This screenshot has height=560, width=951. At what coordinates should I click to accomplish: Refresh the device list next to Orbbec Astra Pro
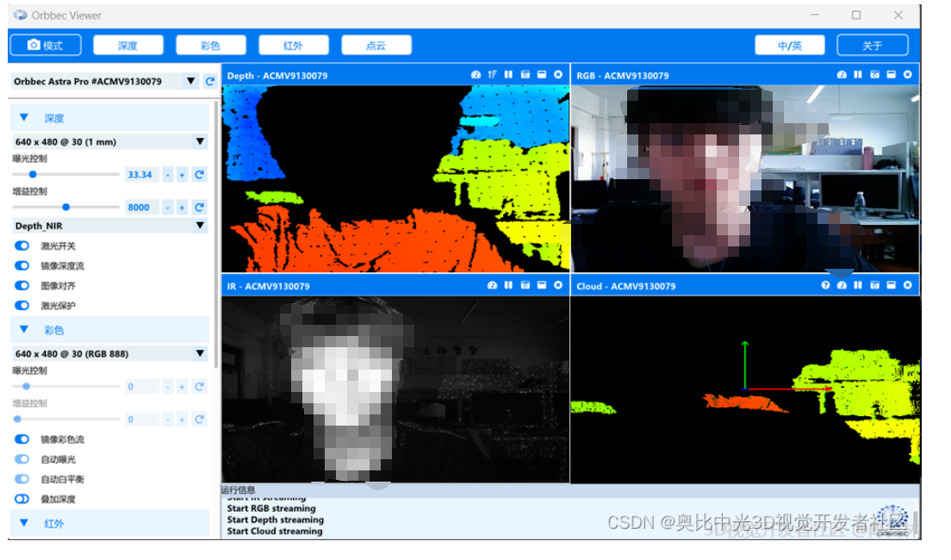pyautogui.click(x=210, y=81)
